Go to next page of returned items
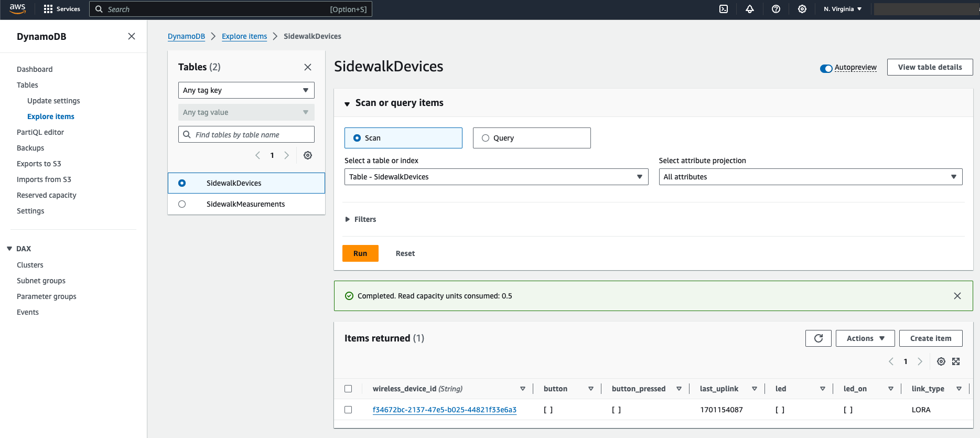 (920, 361)
